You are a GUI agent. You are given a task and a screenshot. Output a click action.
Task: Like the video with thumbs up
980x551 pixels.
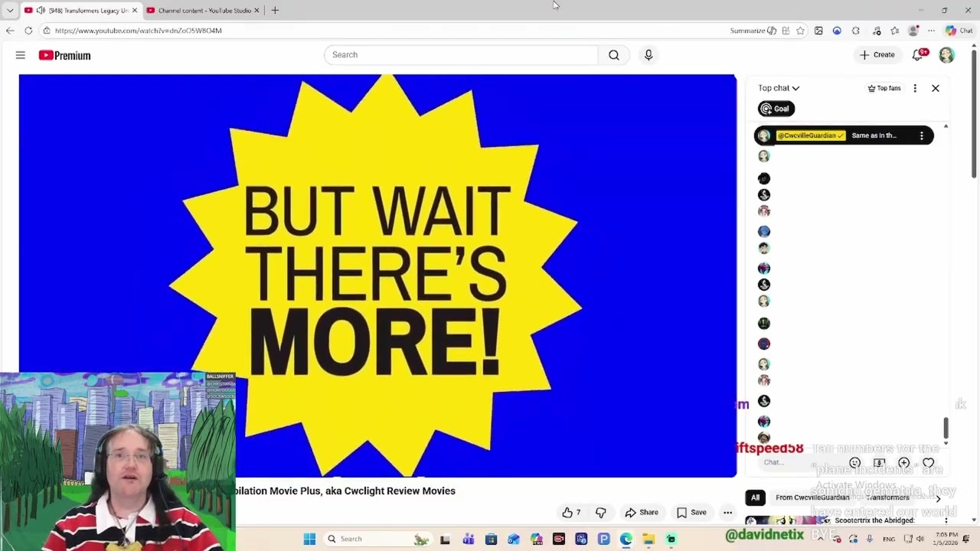click(x=571, y=513)
